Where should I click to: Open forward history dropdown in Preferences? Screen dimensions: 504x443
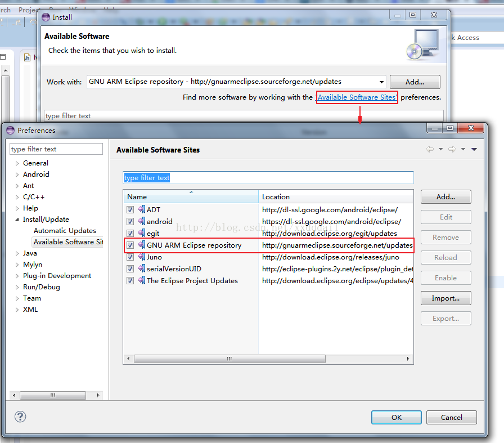[x=463, y=149]
